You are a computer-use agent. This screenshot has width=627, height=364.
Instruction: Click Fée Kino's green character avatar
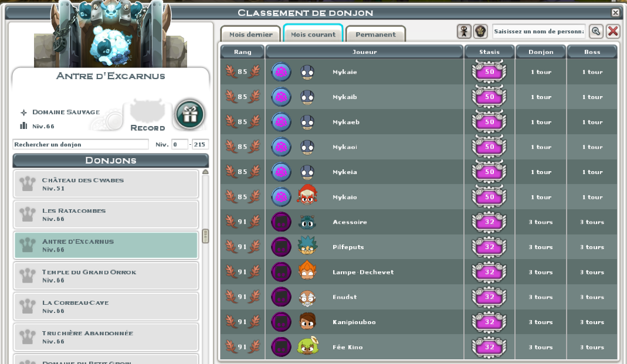point(307,346)
